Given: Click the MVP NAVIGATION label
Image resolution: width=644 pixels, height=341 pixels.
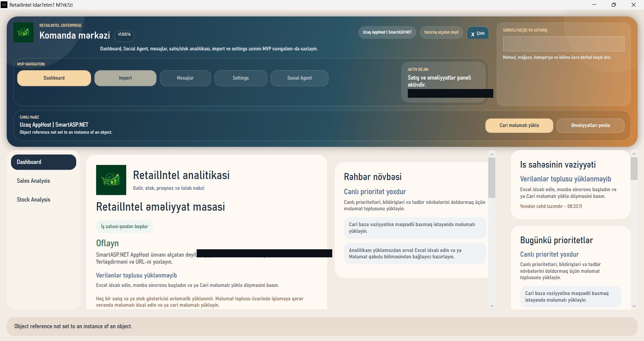Looking at the screenshot, I should (31, 64).
